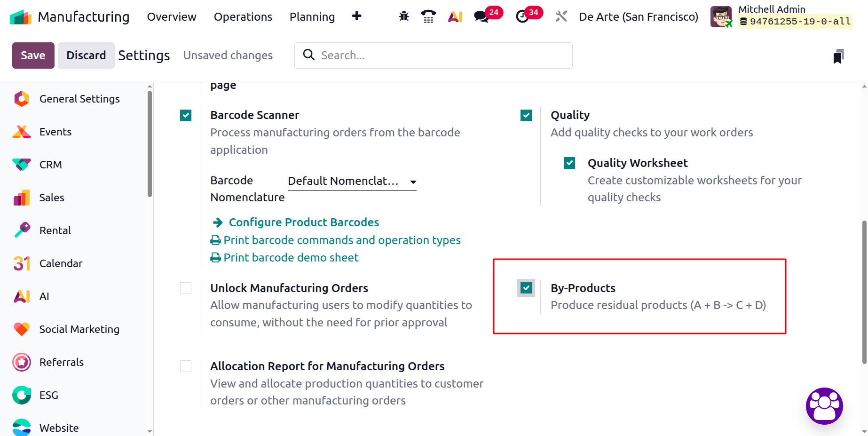Uncheck the Barcode Scanner checkbox
The width and height of the screenshot is (868, 436).
coord(186,115)
